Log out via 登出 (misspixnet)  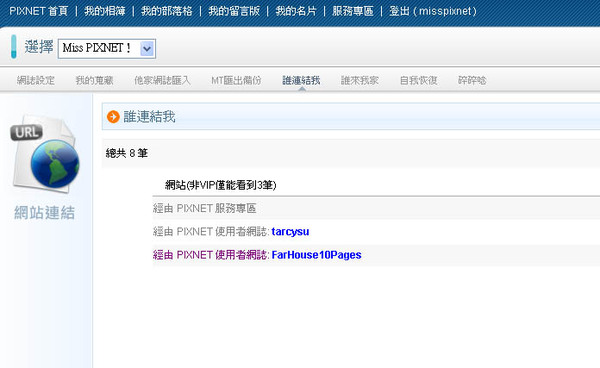coord(433,11)
